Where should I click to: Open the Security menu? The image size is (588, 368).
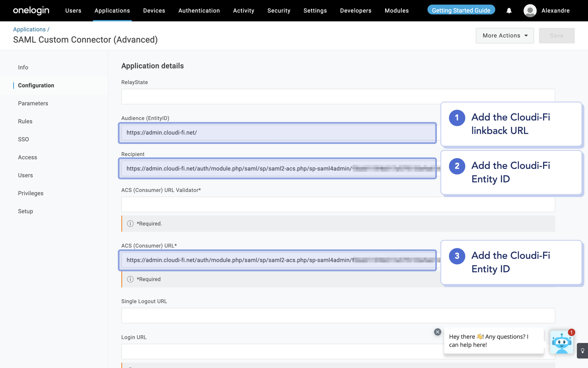click(278, 11)
